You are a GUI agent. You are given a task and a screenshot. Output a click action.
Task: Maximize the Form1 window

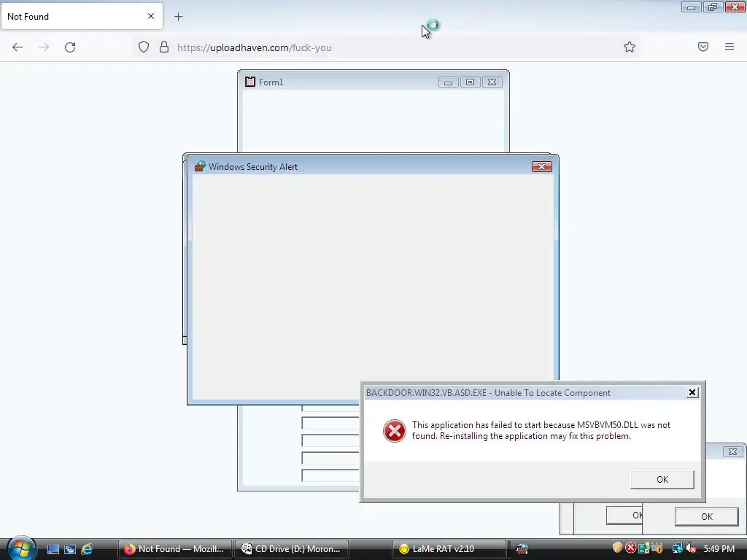pyautogui.click(x=471, y=82)
